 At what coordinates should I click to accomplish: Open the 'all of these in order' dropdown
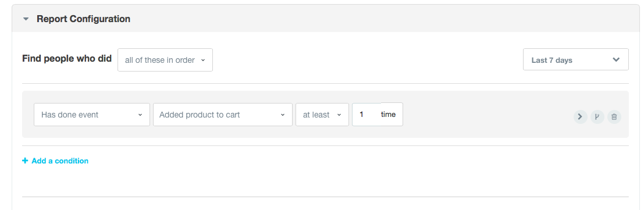165,60
